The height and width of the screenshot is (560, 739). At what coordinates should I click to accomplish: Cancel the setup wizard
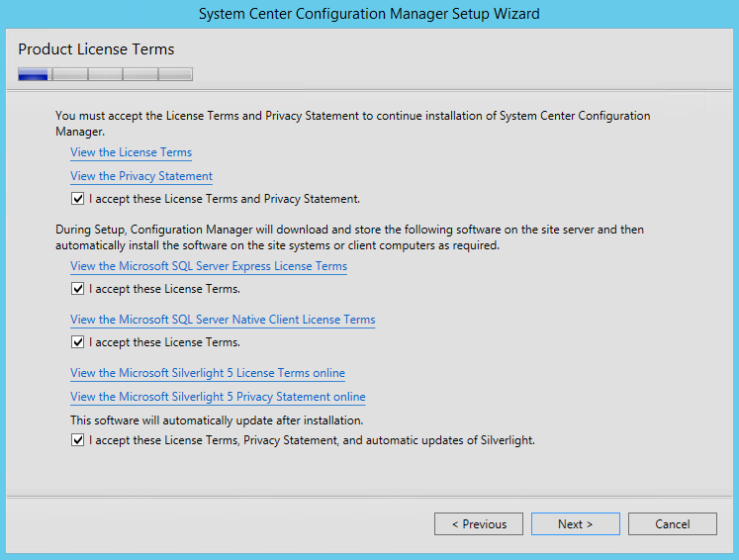[x=673, y=523]
